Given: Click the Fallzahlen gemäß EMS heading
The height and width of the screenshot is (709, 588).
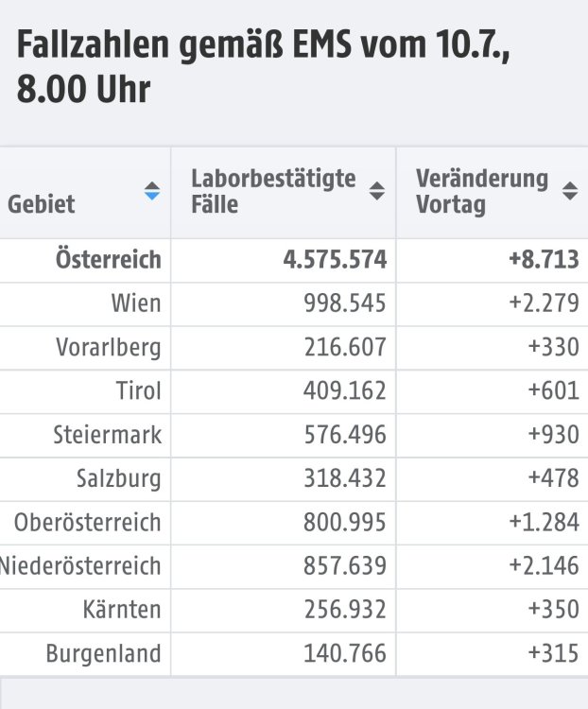Looking at the screenshot, I should 263,65.
